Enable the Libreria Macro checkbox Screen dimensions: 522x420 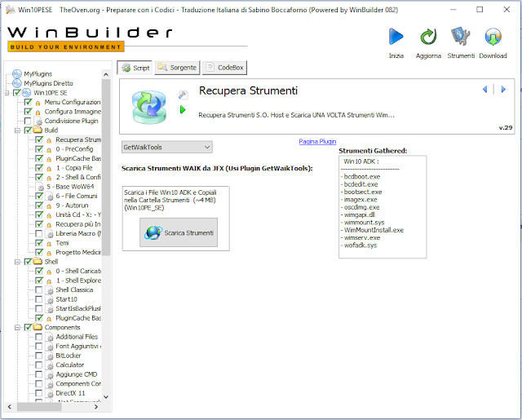click(39, 233)
